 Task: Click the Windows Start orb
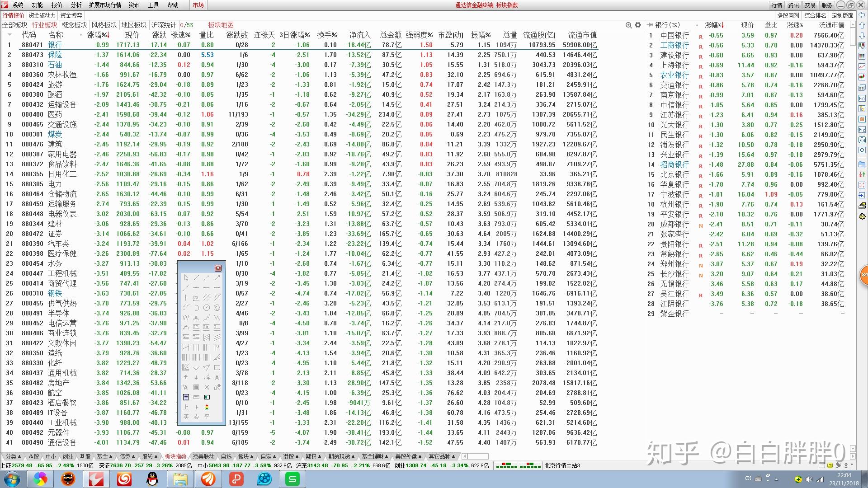pos(12,479)
